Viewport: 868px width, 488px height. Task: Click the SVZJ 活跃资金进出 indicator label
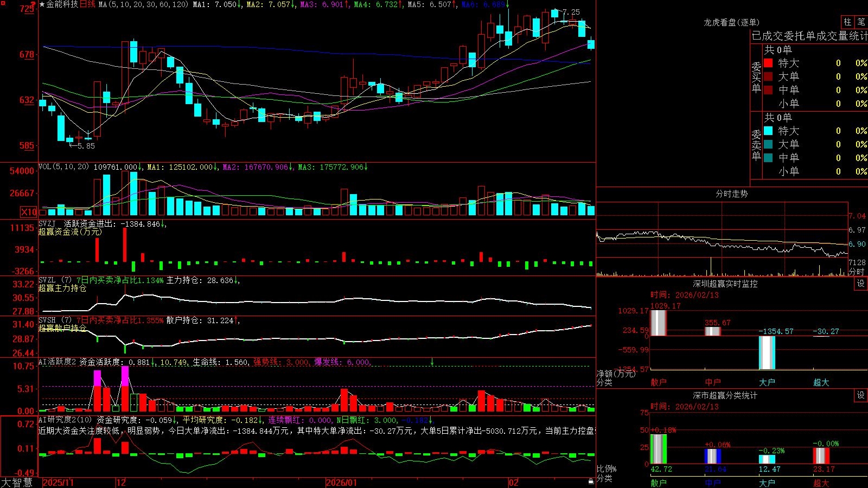77,223
